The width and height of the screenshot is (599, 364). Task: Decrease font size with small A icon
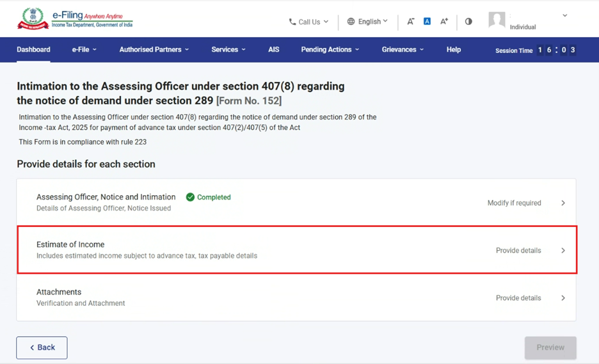coord(411,22)
